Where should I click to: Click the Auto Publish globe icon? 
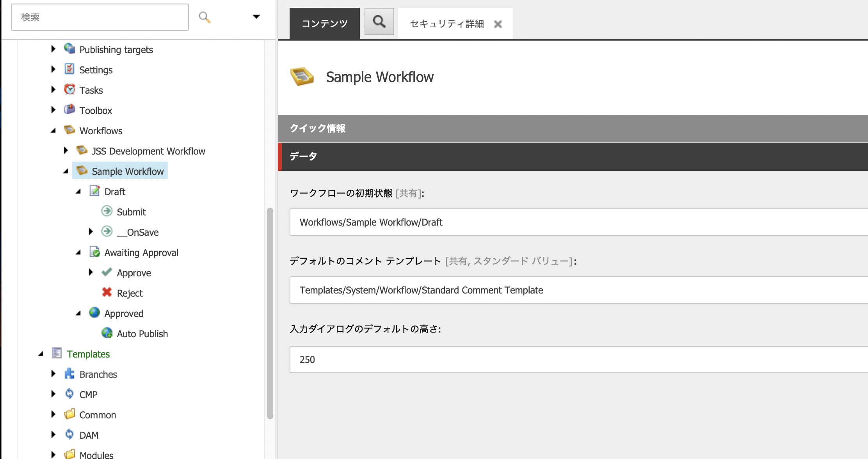107,333
